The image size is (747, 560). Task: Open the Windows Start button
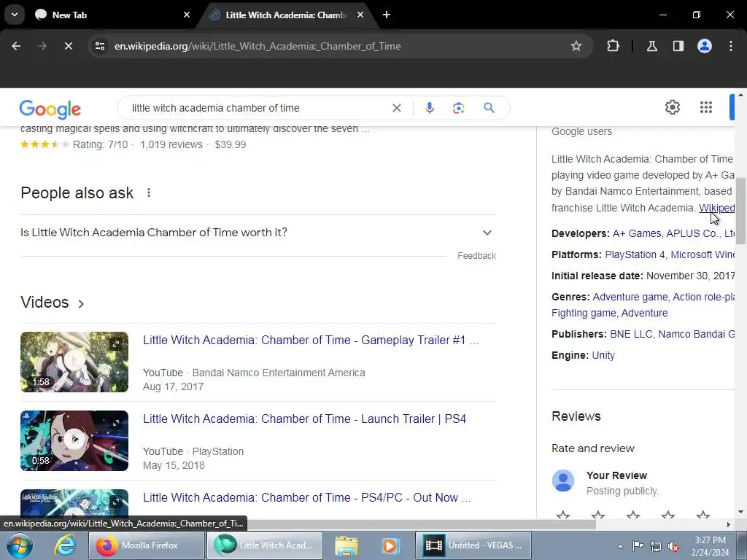(x=18, y=545)
